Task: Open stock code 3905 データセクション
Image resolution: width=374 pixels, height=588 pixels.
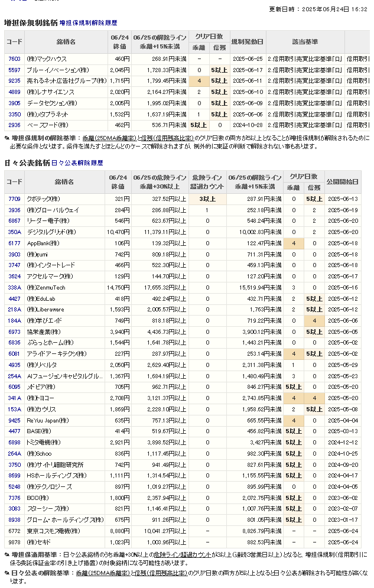Action: point(14,103)
